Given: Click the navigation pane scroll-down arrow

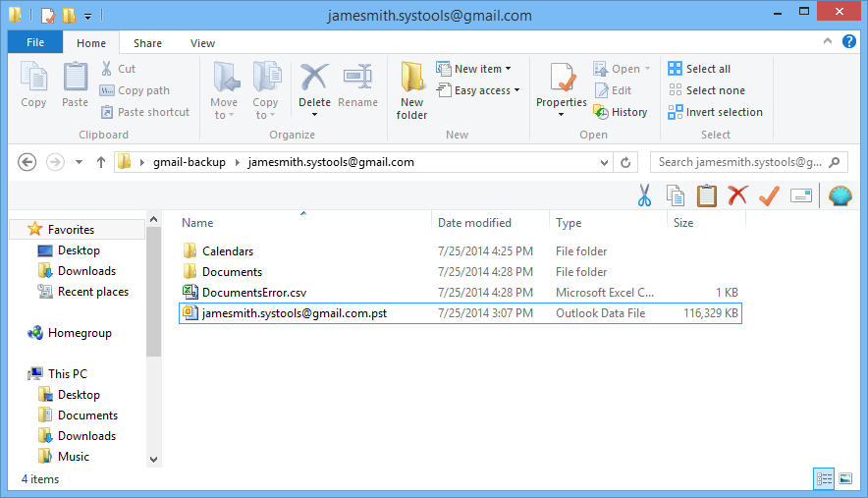Looking at the screenshot, I should (x=153, y=460).
